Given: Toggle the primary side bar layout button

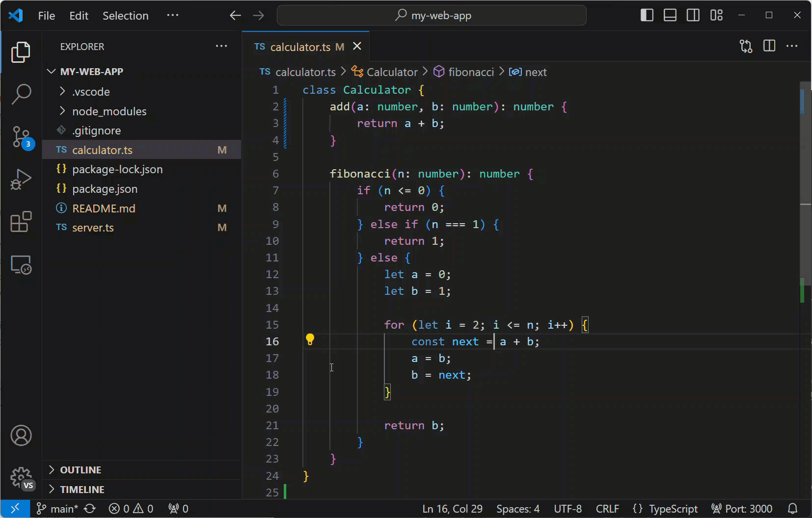Looking at the screenshot, I should click(647, 15).
